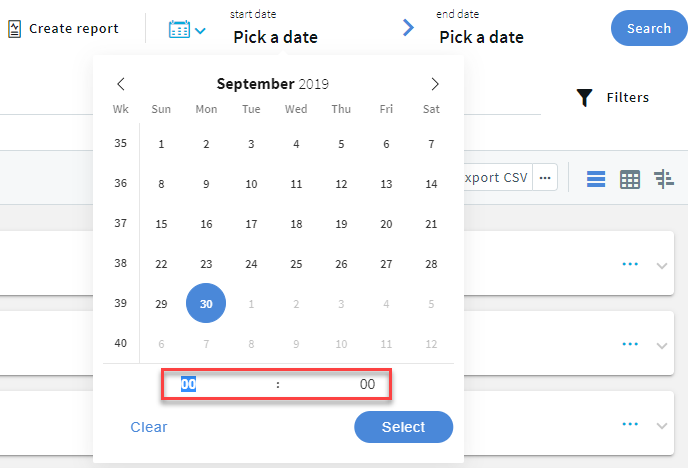Screen dimensions: 688x468
Task: Open the column settings view icon
Action: tap(664, 179)
